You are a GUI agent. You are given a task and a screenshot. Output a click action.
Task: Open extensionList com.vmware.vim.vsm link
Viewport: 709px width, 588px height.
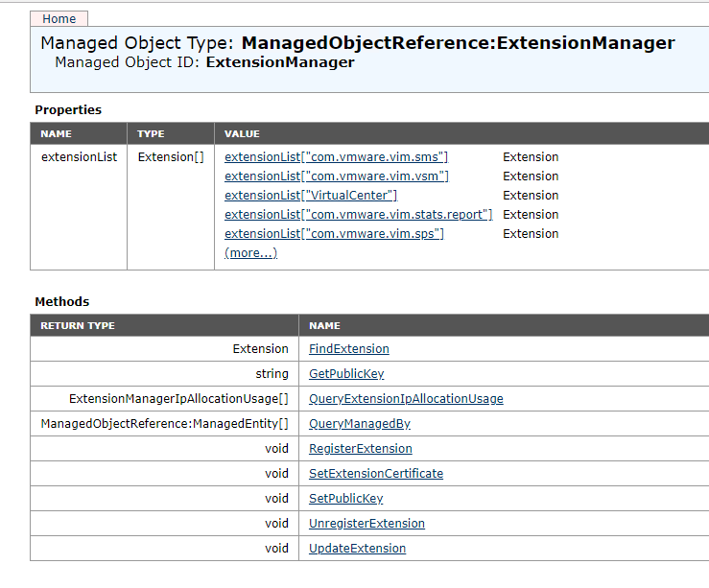tap(337, 176)
